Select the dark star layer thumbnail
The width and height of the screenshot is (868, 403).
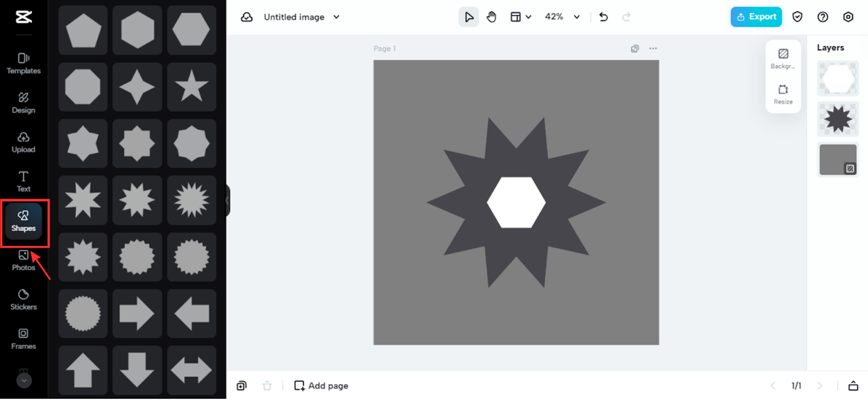pyautogui.click(x=838, y=119)
